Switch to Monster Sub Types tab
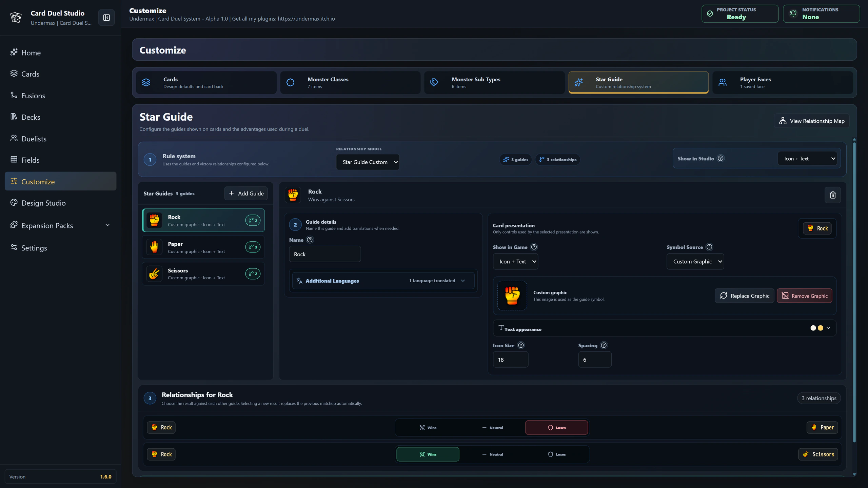This screenshot has height=488, width=868. (494, 82)
